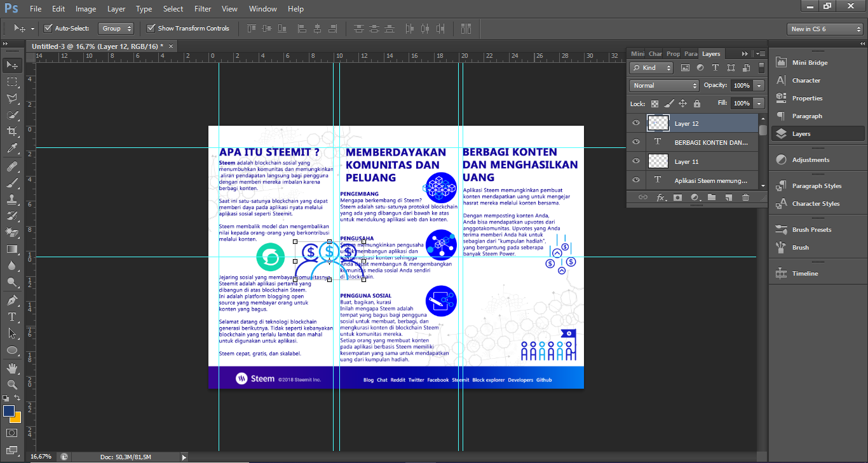Select the Eyedropper tool
Viewport: 868px width, 463px height.
(x=12, y=149)
